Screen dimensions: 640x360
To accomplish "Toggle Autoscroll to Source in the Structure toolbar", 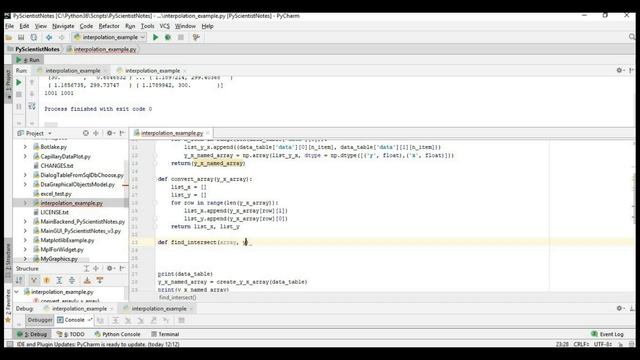I will [87, 280].
